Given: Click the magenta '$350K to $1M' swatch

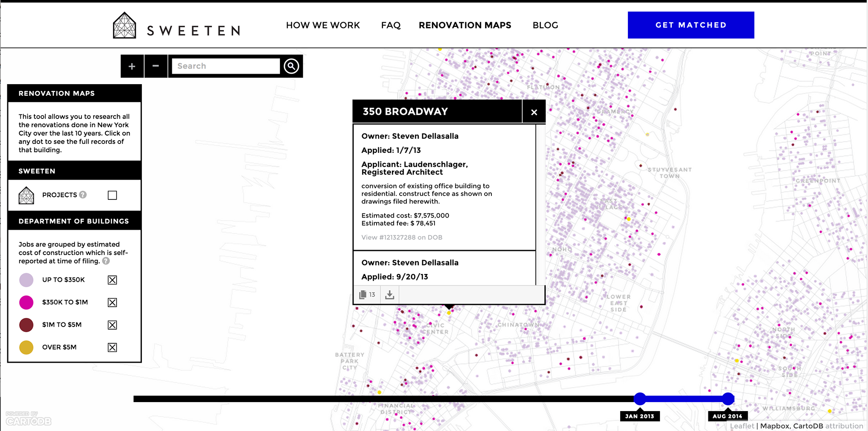Looking at the screenshot, I should 26,302.
